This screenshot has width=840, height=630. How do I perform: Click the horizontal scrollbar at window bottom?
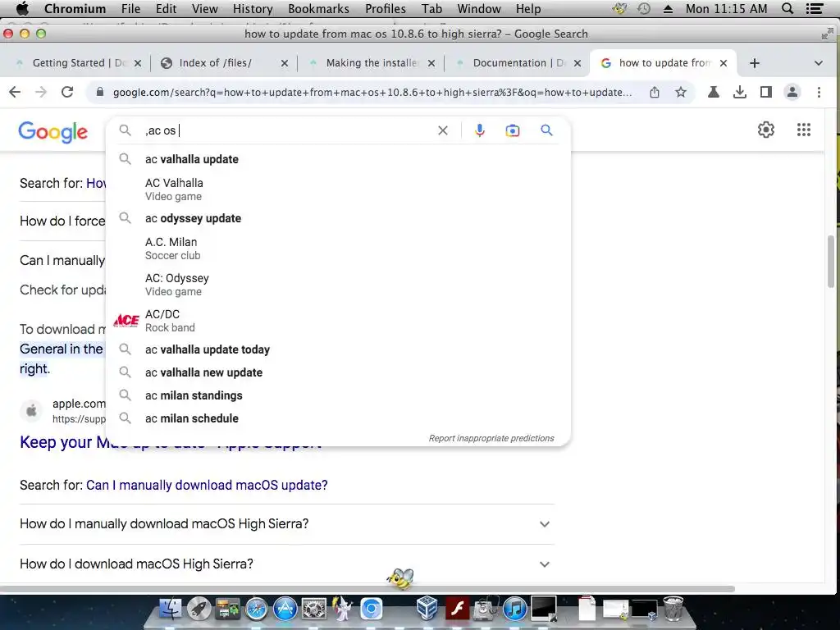pyautogui.click(x=367, y=589)
